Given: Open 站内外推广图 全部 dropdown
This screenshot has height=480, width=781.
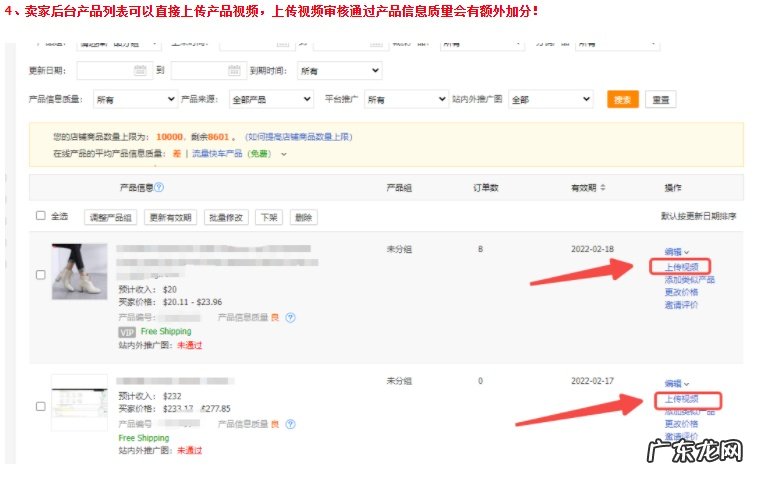Looking at the screenshot, I should click(x=551, y=99).
